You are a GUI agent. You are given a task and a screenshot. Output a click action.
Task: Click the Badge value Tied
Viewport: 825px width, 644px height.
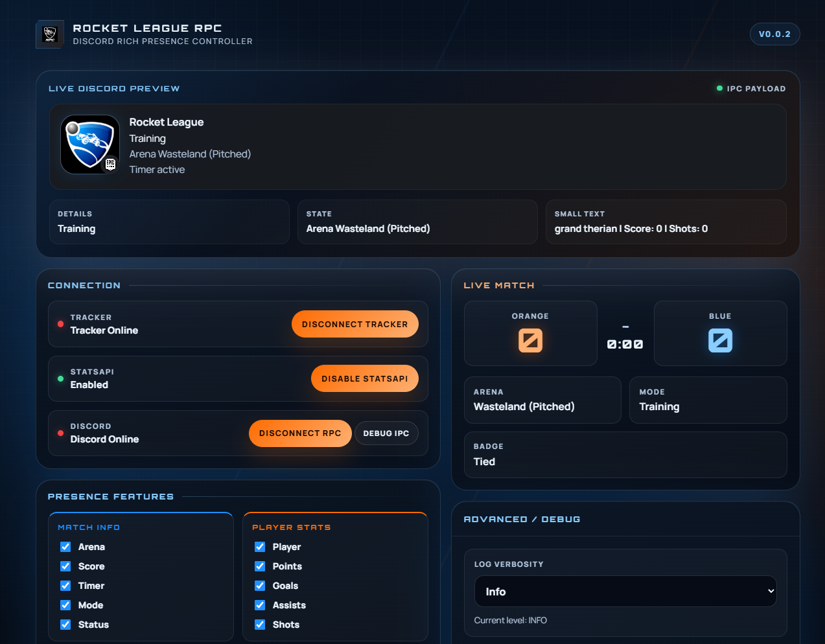(484, 462)
